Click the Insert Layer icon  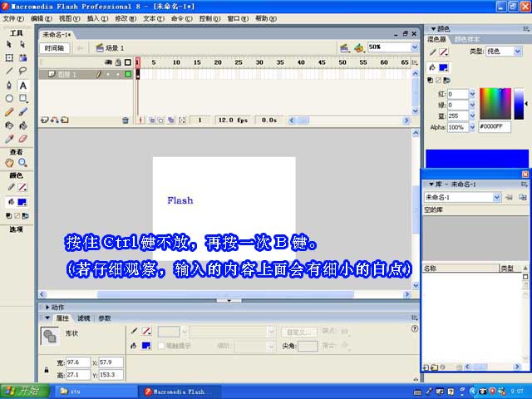[x=44, y=121]
